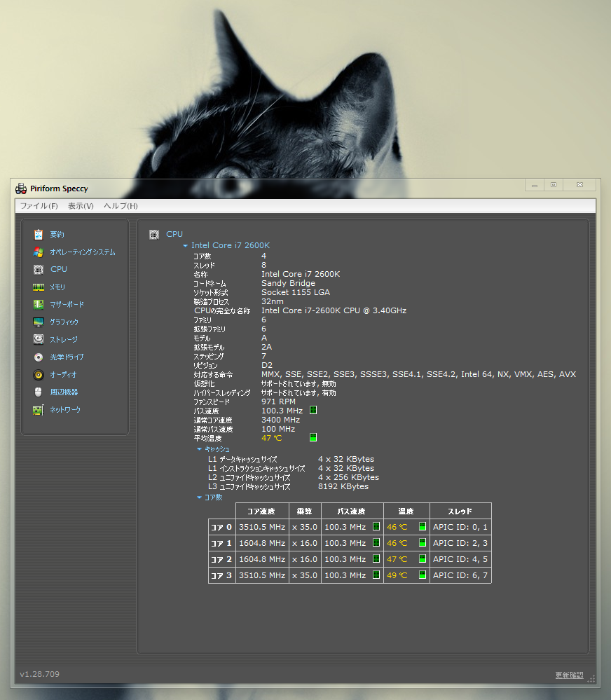
Task: Click the average temperature 47 °C graph icon
Action: (x=313, y=437)
